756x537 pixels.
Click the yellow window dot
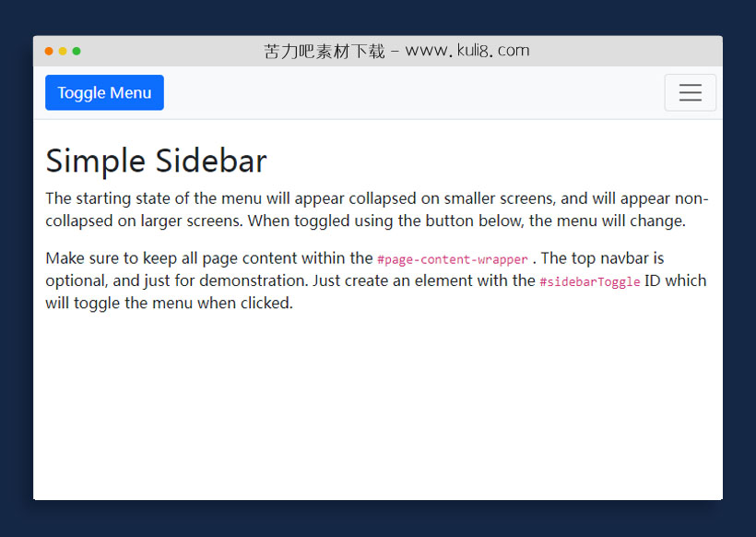[63, 51]
